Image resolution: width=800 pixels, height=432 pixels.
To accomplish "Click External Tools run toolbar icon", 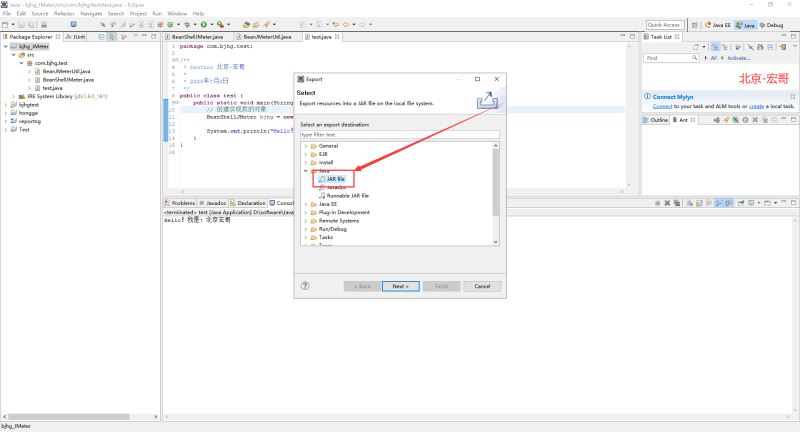I will [x=220, y=24].
